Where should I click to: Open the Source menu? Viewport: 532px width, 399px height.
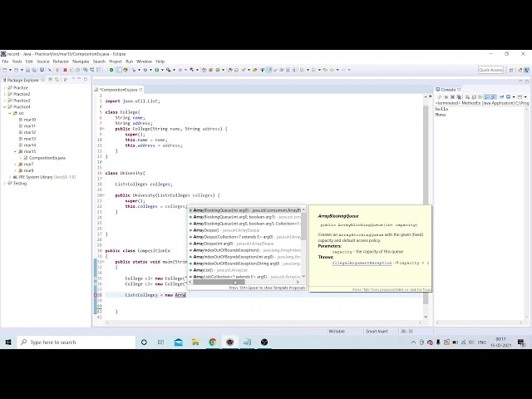click(42, 62)
